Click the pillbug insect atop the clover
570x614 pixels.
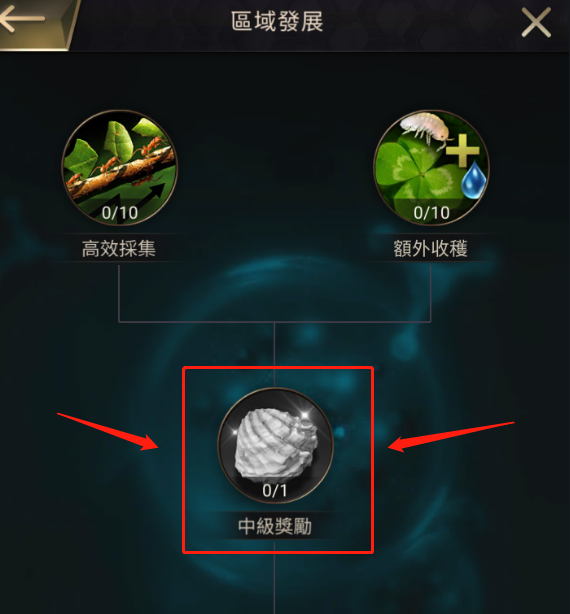[425, 127]
